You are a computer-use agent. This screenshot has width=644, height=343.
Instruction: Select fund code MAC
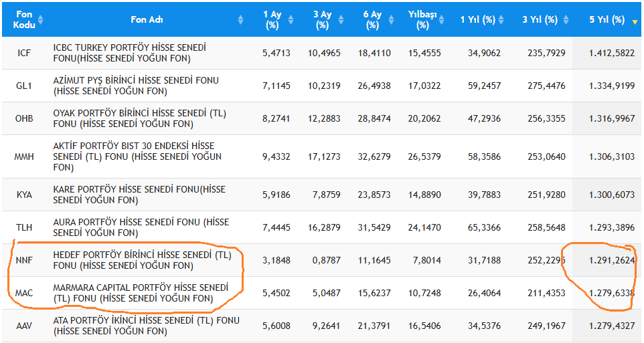(x=24, y=293)
